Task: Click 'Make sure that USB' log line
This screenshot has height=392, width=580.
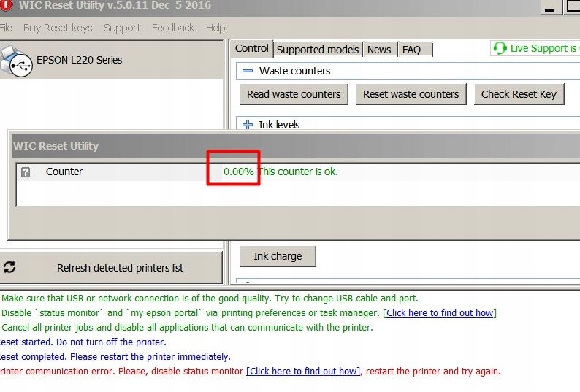Action: [210, 299]
